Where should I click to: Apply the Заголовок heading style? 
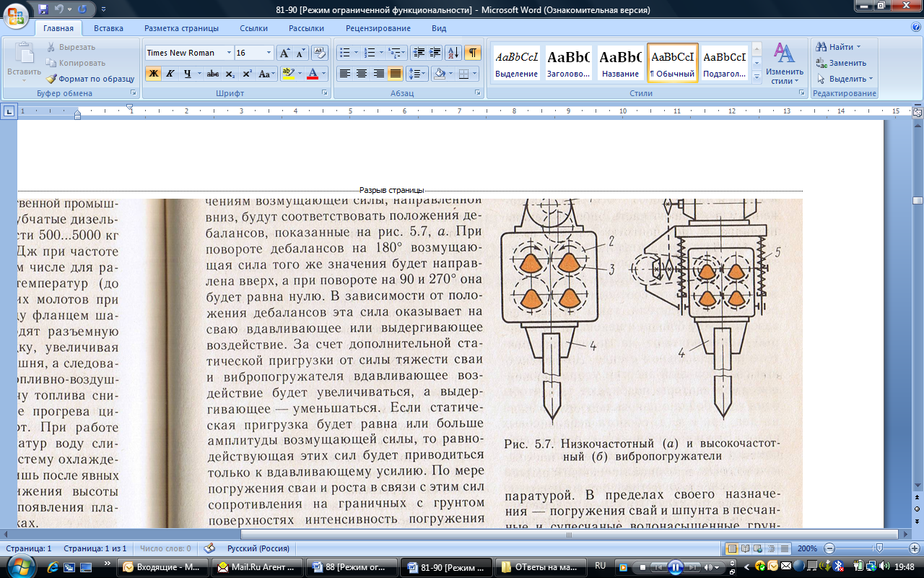coord(568,63)
